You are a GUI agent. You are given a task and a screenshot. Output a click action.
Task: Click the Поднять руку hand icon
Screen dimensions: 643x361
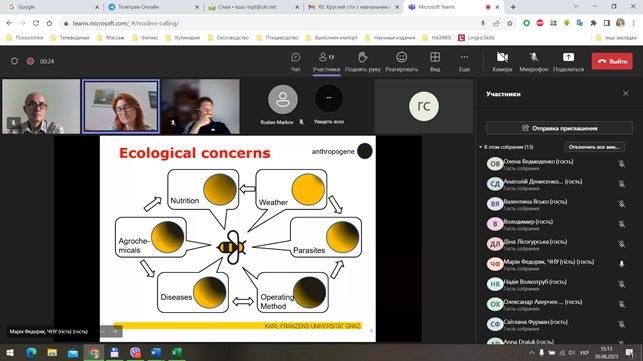pyautogui.click(x=363, y=57)
